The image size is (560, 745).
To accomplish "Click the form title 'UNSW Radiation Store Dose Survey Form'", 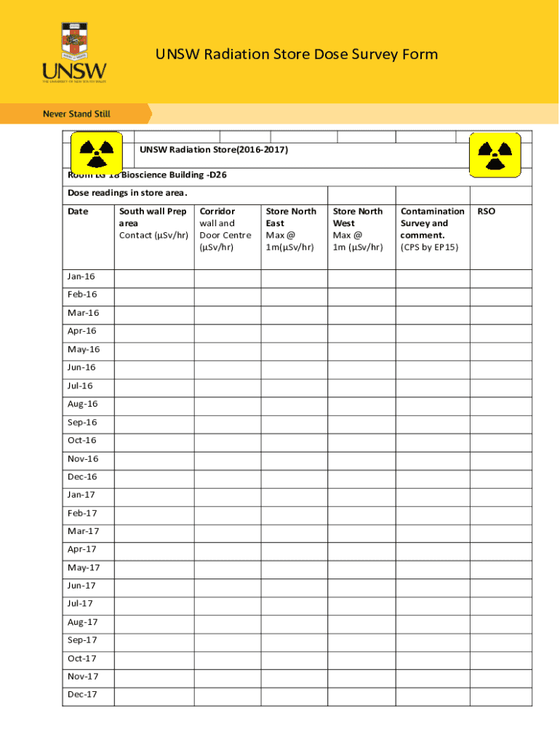I will tap(297, 55).
